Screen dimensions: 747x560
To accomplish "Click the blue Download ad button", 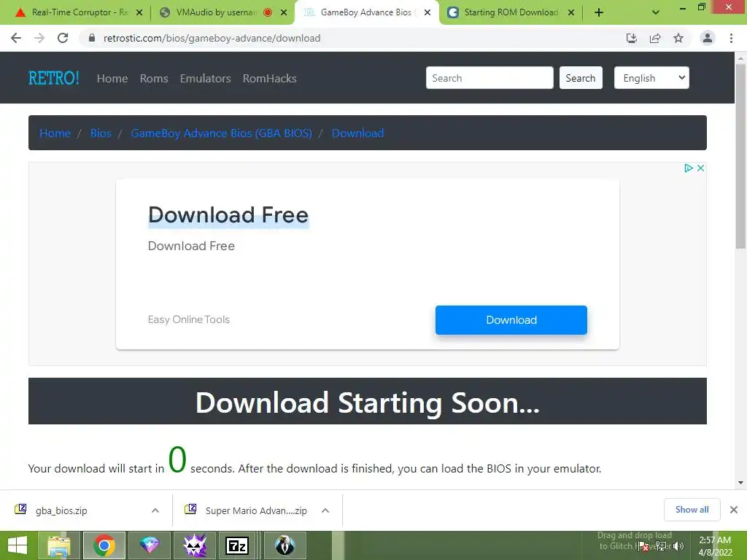I will tap(511, 320).
